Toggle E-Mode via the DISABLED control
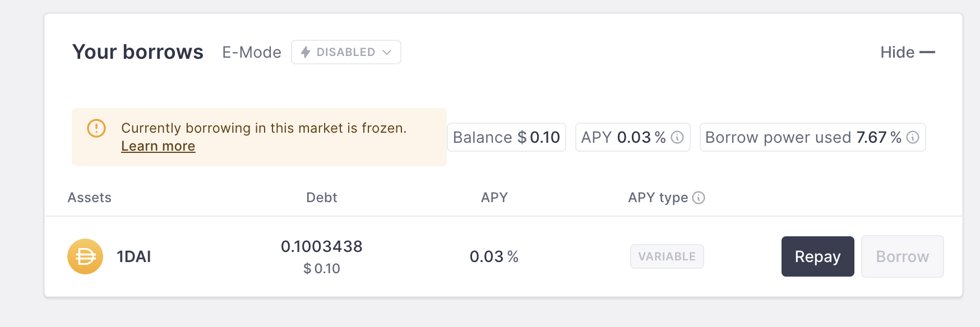The image size is (980, 327). coord(346,52)
